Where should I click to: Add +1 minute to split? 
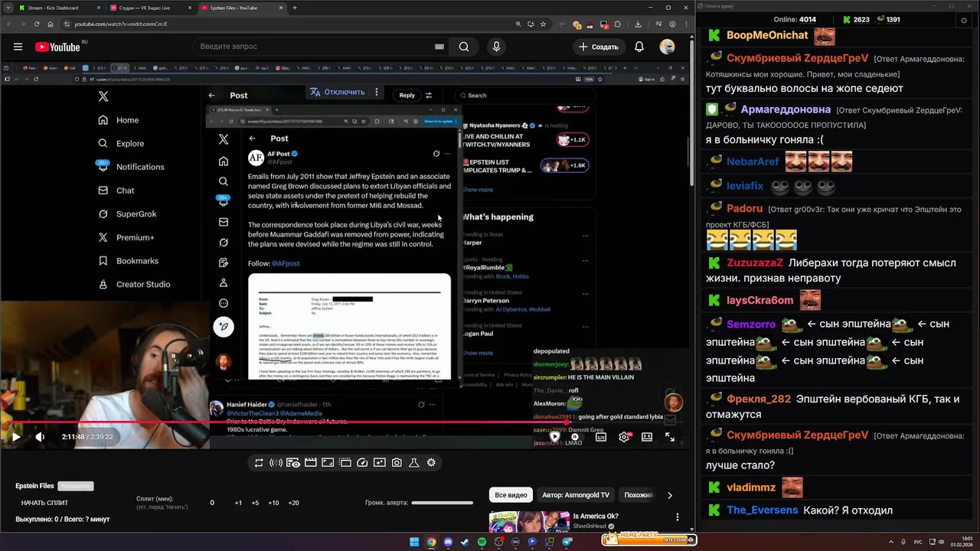(x=238, y=503)
